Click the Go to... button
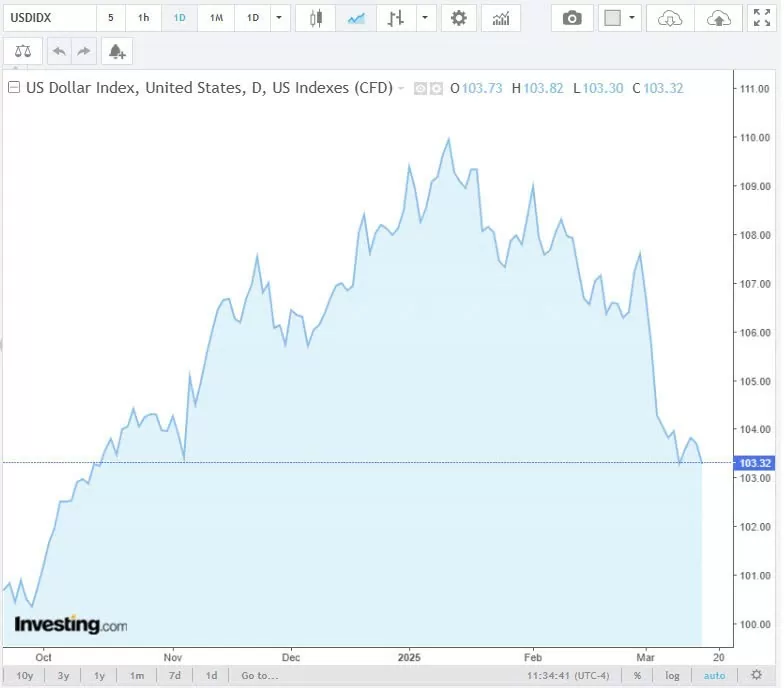Screen dimensions: 784x688 (259, 676)
